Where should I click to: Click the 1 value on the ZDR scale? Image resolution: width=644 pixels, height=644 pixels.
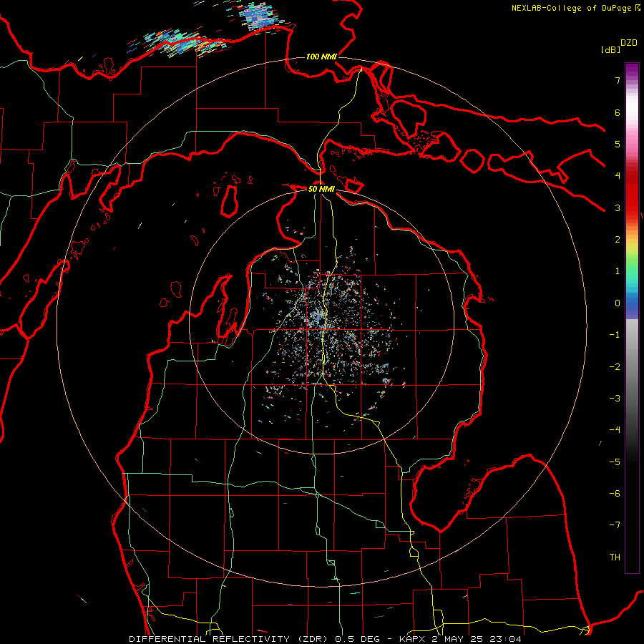pyautogui.click(x=618, y=271)
